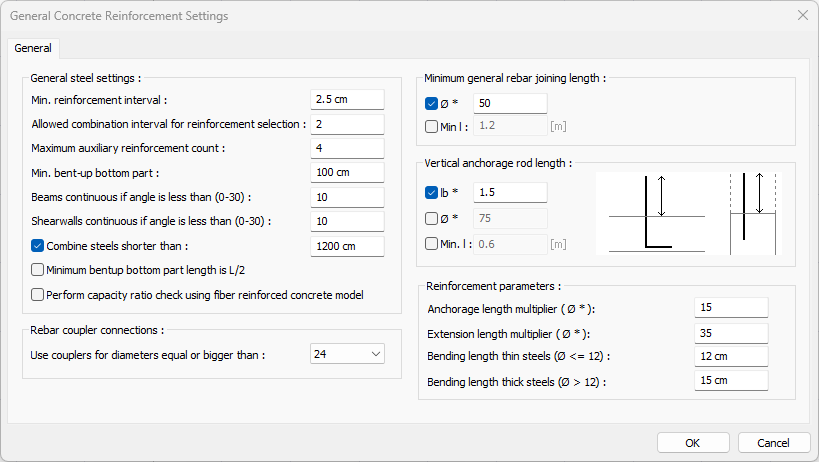Open the coupler diameter dropdown showing 24

tap(347, 353)
